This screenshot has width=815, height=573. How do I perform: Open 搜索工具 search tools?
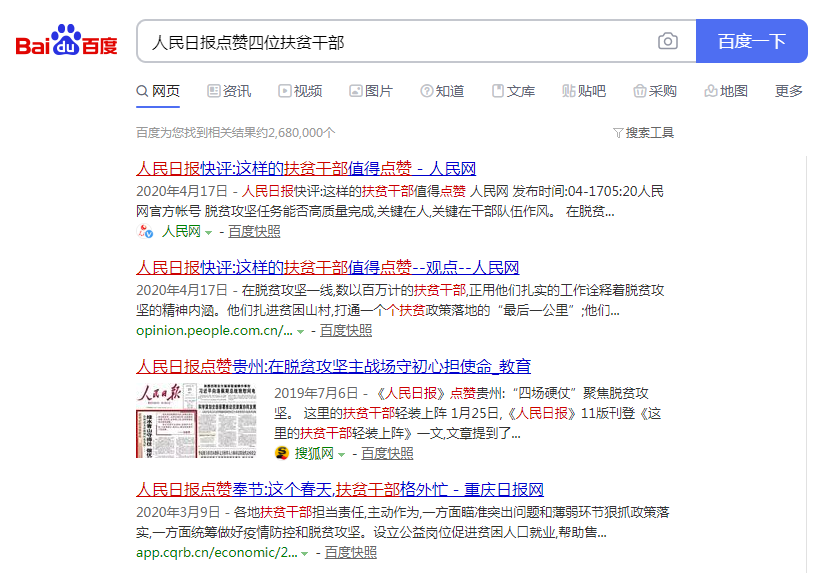point(643,133)
